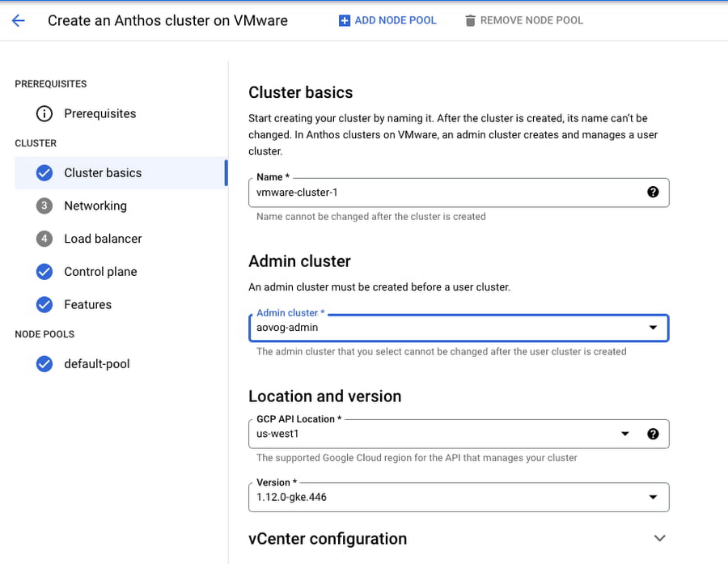
Task: Click the PREREQUISITES sidebar label
Action: click(51, 84)
